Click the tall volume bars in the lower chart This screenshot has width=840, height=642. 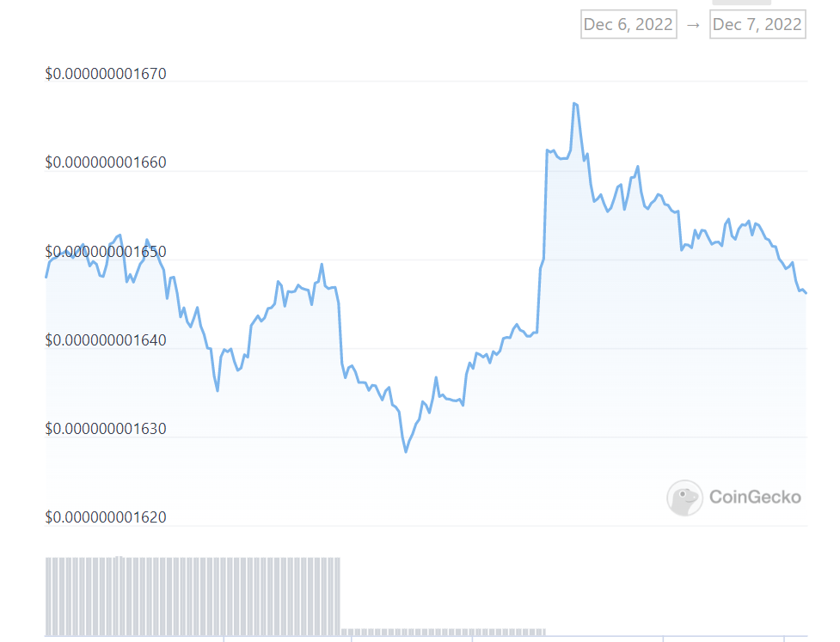coord(193,596)
